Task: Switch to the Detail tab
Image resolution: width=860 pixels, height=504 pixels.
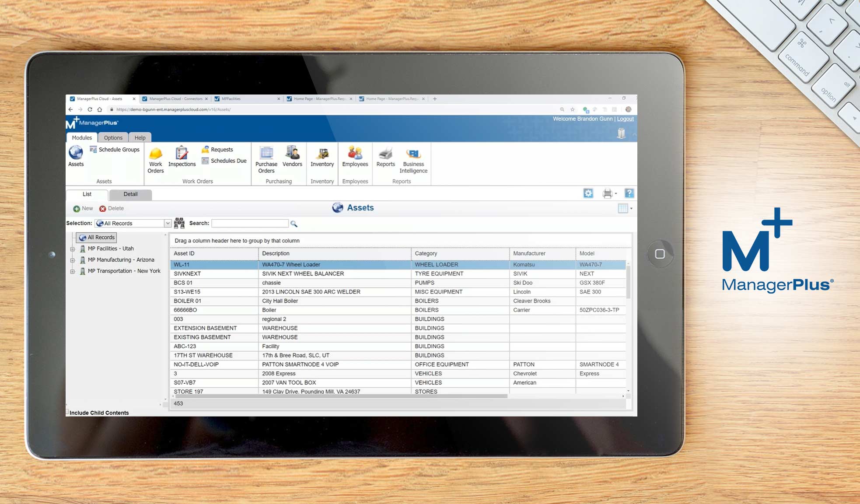Action: coord(130,194)
